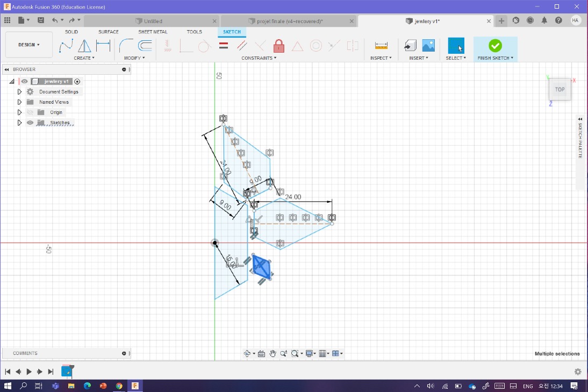Select the Mirror sketch tool
Screen dimensions: 588x392
[x=84, y=46]
